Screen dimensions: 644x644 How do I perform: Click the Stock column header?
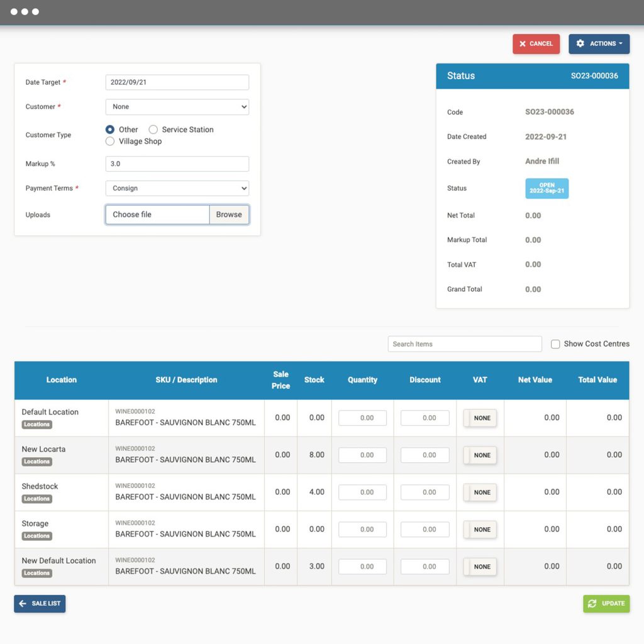314,380
